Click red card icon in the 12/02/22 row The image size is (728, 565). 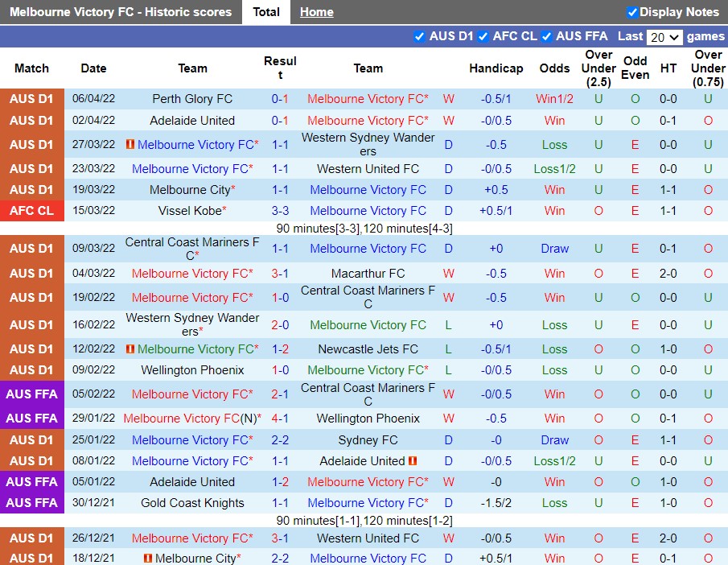coord(130,349)
